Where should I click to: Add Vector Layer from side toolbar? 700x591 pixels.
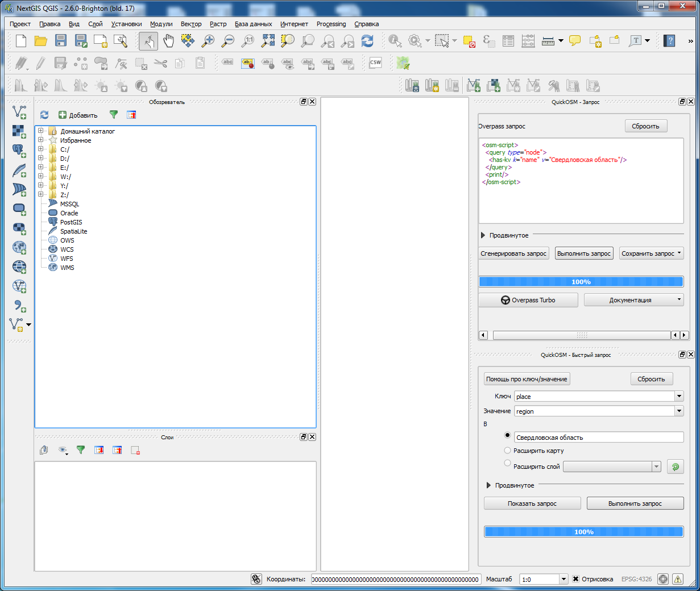[x=19, y=111]
